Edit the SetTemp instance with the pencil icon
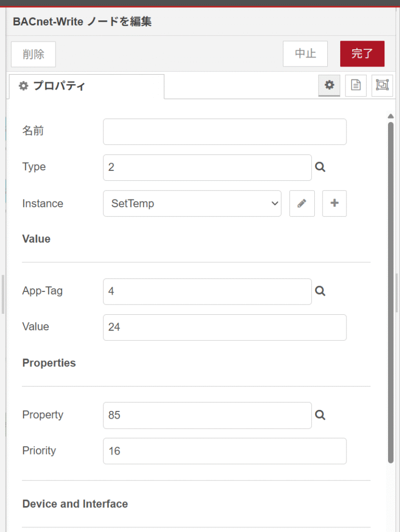Screen dimensions: 400x532 pos(302,203)
